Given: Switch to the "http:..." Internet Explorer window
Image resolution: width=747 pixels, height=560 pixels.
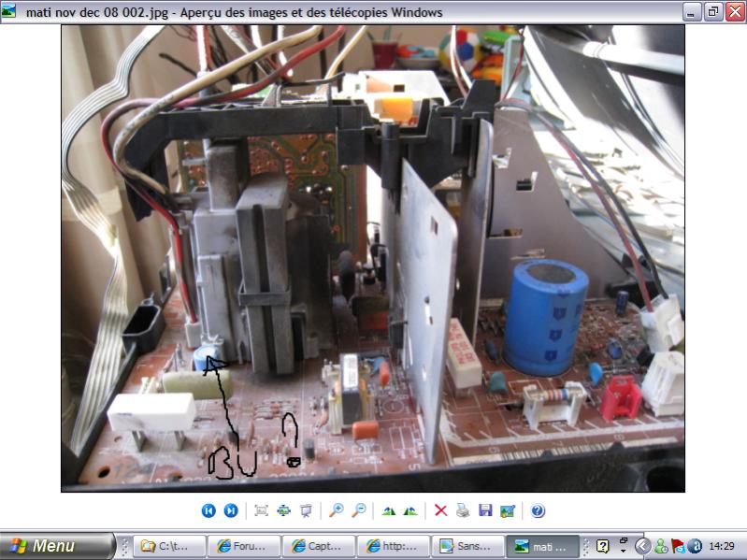Looking at the screenshot, I should (394, 546).
